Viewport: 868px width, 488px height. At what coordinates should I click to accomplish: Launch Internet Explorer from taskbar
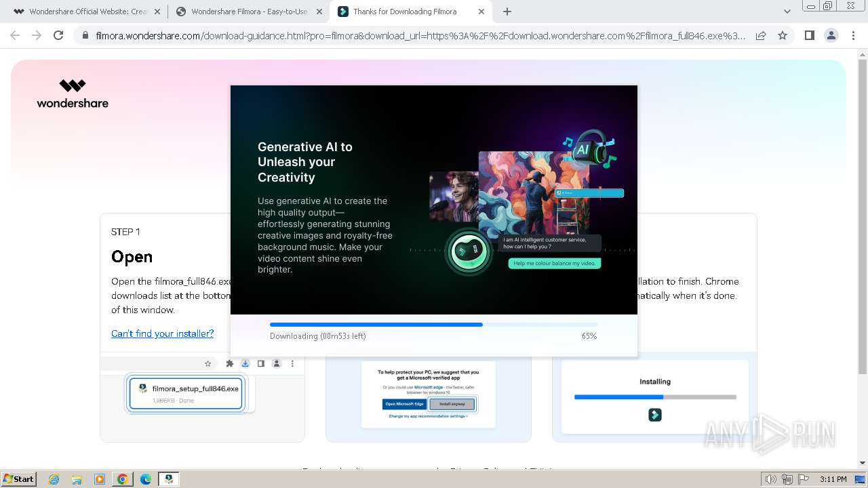pyautogui.click(x=54, y=479)
